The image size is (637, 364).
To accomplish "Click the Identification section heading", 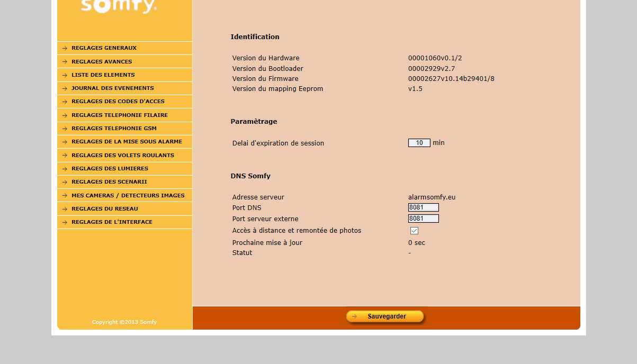I will [x=255, y=37].
